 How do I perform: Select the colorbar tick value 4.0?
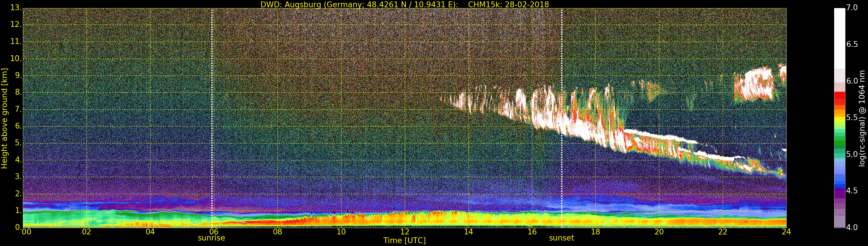click(x=852, y=227)
